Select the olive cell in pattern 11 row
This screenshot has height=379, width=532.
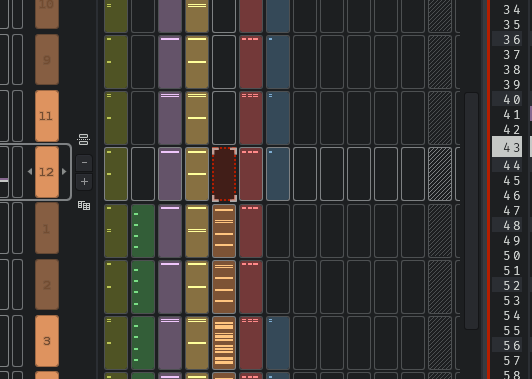click(x=116, y=118)
